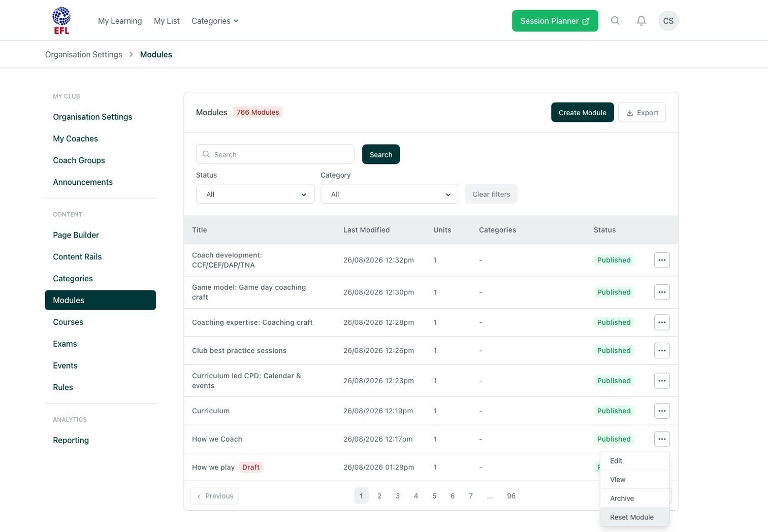This screenshot has height=532, width=768.
Task: Open Exams in the sidebar
Action: tap(65, 344)
